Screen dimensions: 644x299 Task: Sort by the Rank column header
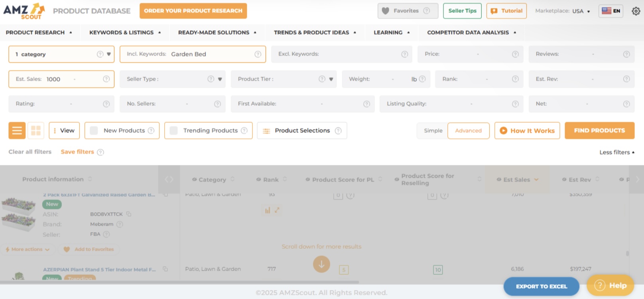[271, 180]
